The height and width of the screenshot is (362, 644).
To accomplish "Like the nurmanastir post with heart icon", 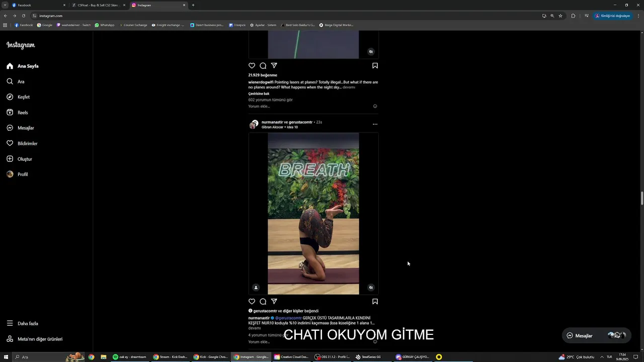I will coord(252,302).
